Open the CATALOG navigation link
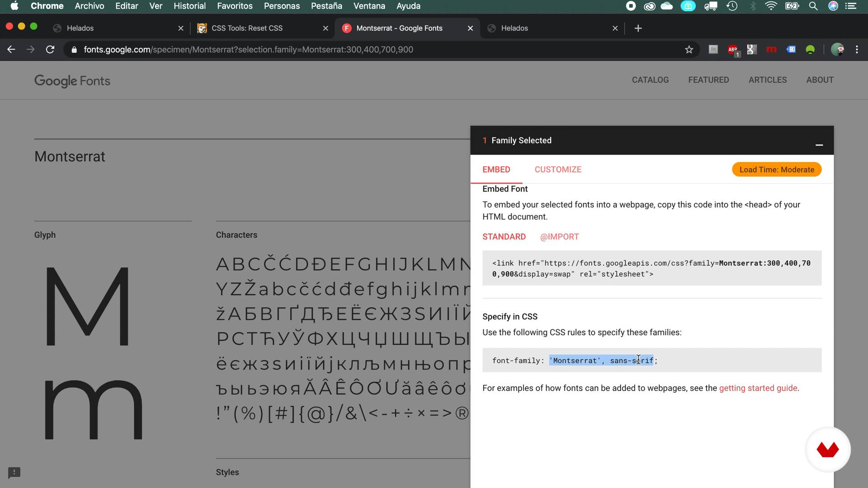 (x=650, y=80)
